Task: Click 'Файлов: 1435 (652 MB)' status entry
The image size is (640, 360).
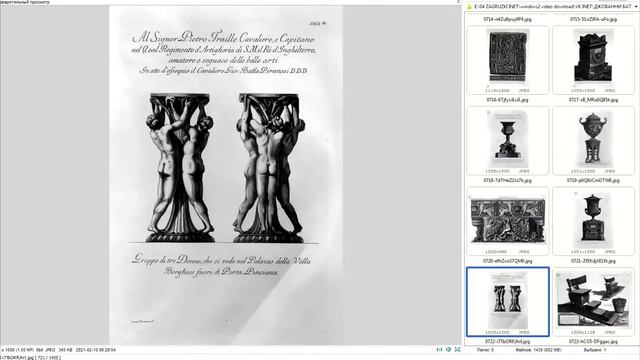Action: 539,350
